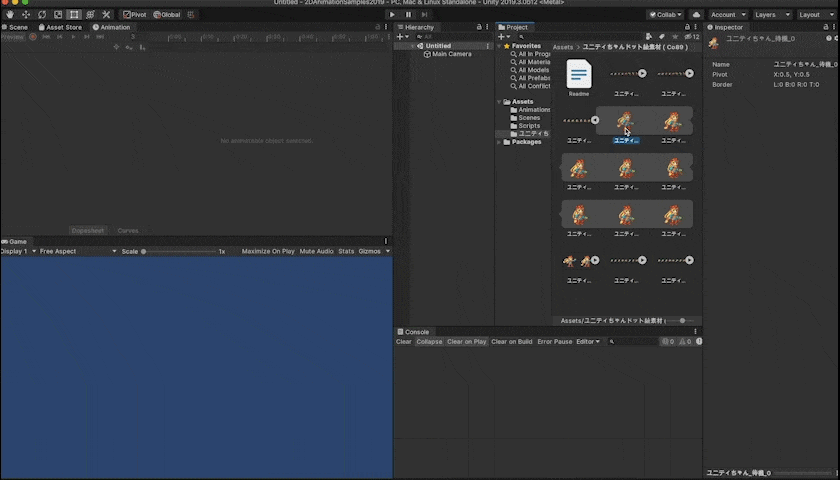The height and width of the screenshot is (480, 840).
Task: Adjust the Game view Scale slider
Action: tap(179, 251)
